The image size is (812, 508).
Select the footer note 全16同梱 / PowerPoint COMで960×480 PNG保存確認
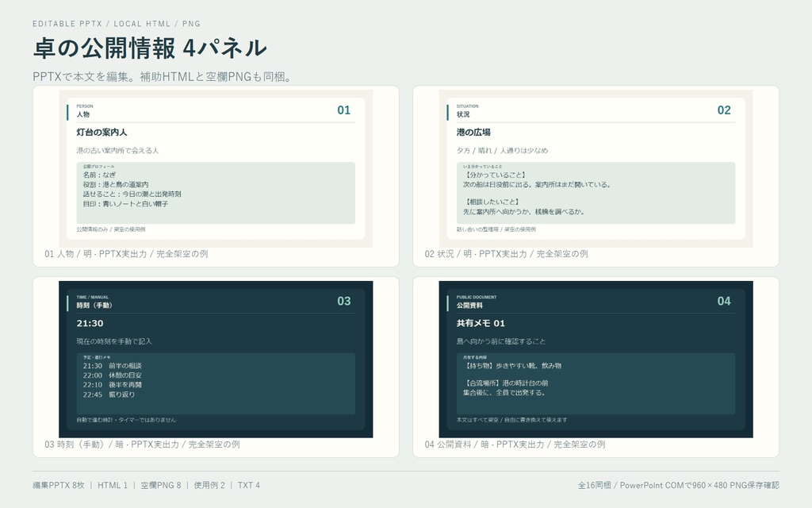tap(679, 485)
